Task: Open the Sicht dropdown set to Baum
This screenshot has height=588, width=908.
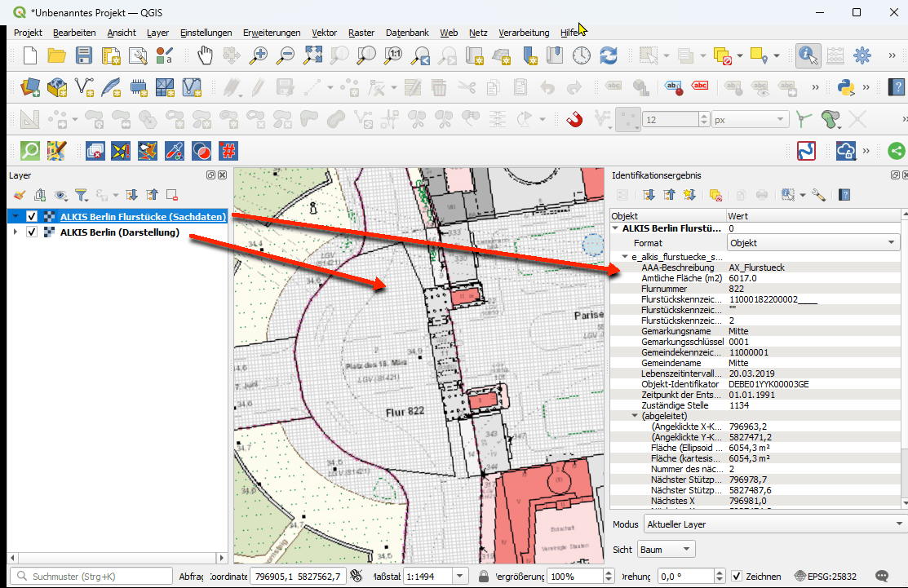Action: tap(666, 550)
